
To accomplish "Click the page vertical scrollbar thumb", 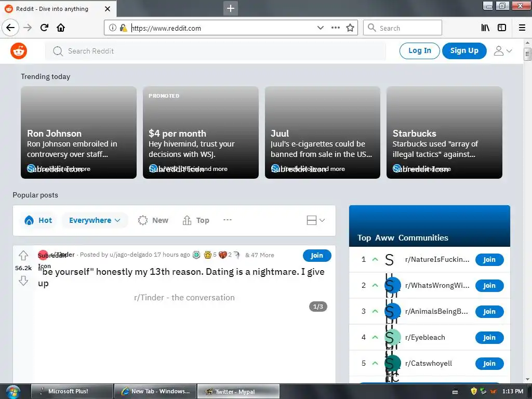I will click(x=527, y=54).
